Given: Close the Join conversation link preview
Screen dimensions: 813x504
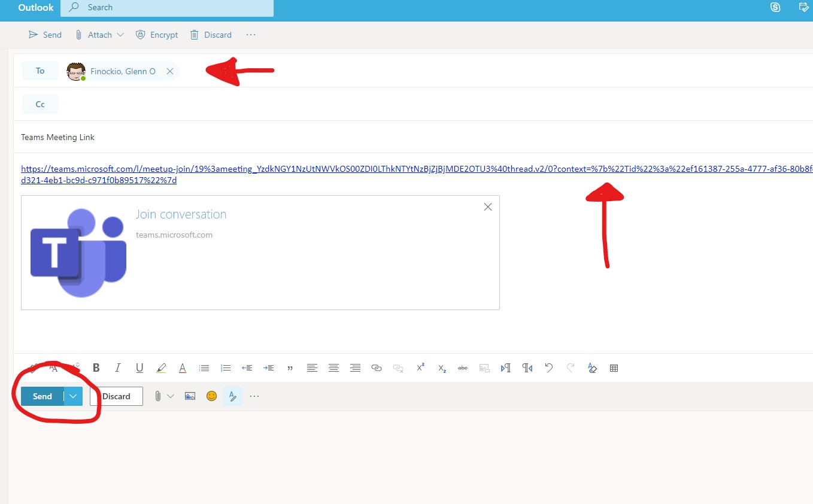Looking at the screenshot, I should pyautogui.click(x=488, y=207).
